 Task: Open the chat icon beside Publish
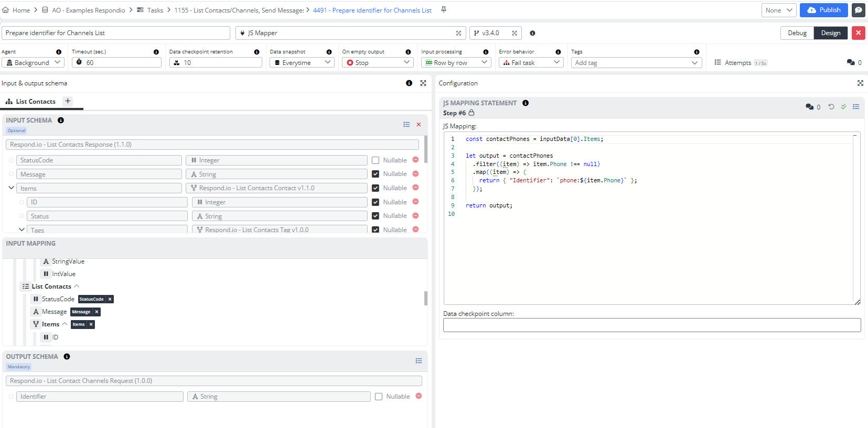(859, 10)
